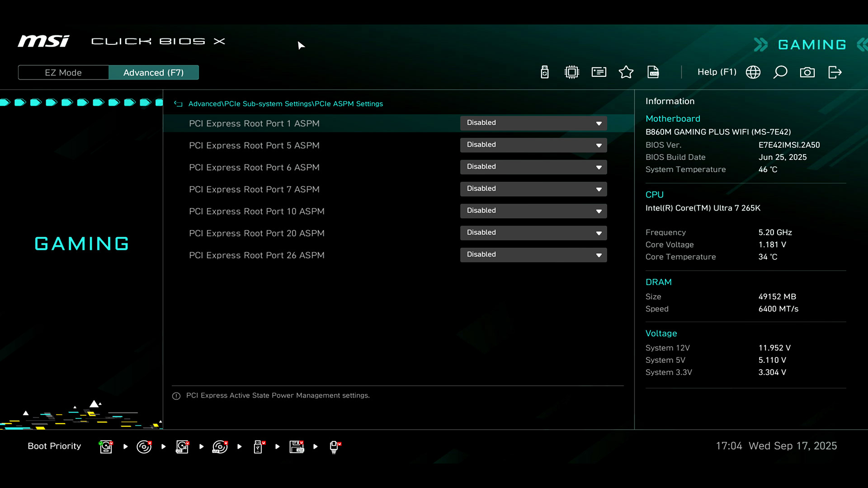Click the exit/save icon
This screenshot has height=488, width=868.
835,72
